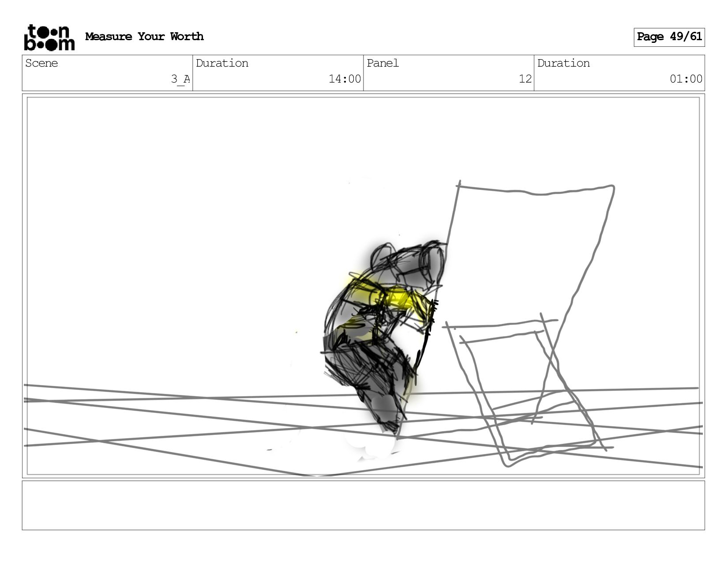
Task: Click panel duration value '01:00'
Action: (686, 79)
